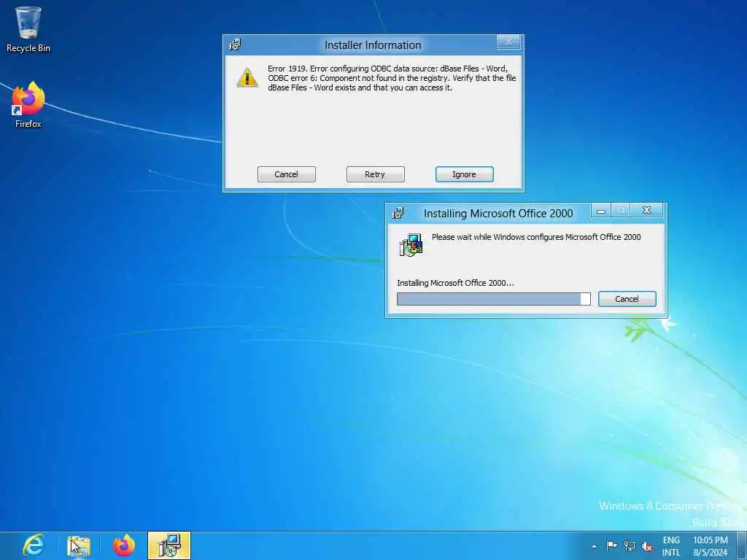Open the Action Center flag icon

612,545
